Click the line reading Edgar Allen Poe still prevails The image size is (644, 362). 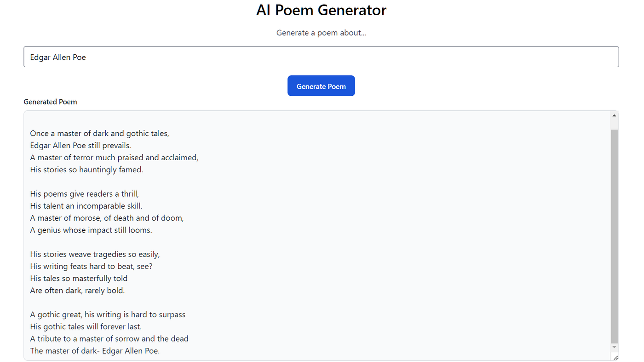click(80, 145)
